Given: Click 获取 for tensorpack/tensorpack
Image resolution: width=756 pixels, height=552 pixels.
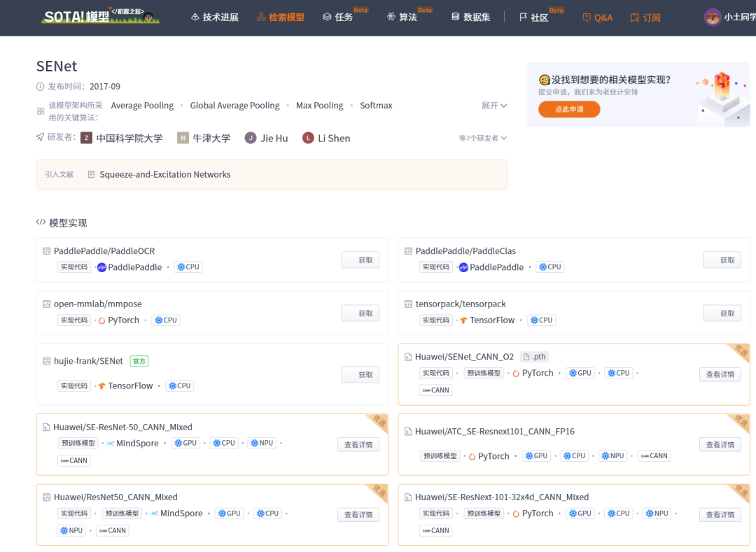Looking at the screenshot, I should 722,313.
